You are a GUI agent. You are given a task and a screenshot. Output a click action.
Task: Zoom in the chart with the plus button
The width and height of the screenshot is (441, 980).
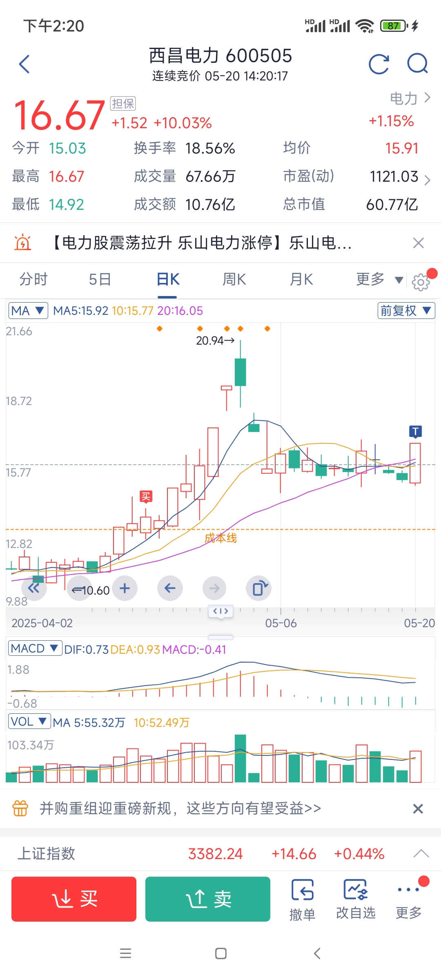(x=125, y=588)
